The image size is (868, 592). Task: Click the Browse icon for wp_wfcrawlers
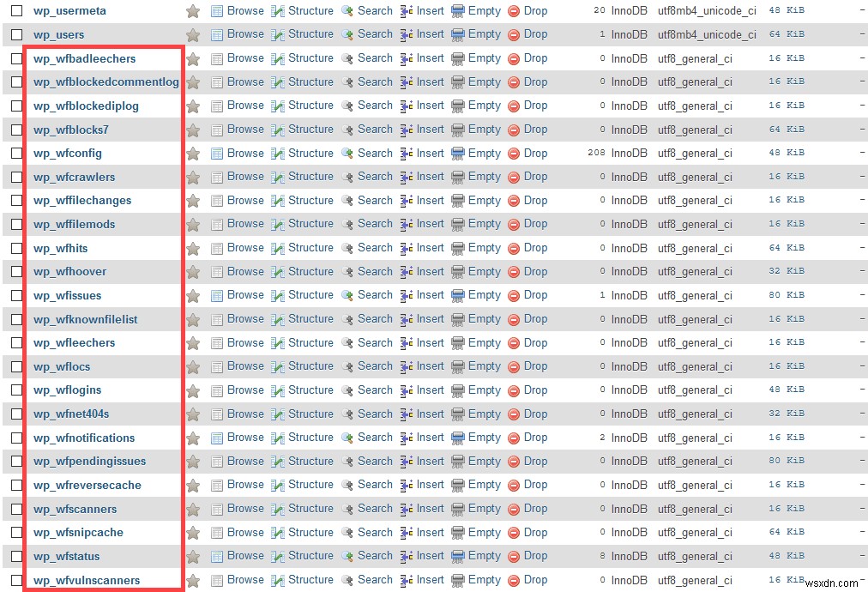coord(216,176)
